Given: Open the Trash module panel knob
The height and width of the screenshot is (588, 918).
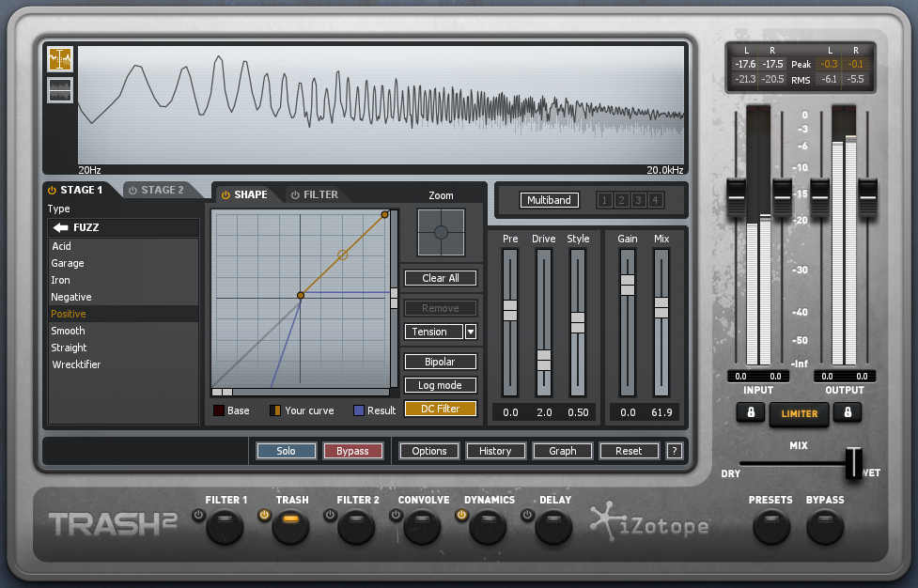Looking at the screenshot, I should tap(291, 526).
